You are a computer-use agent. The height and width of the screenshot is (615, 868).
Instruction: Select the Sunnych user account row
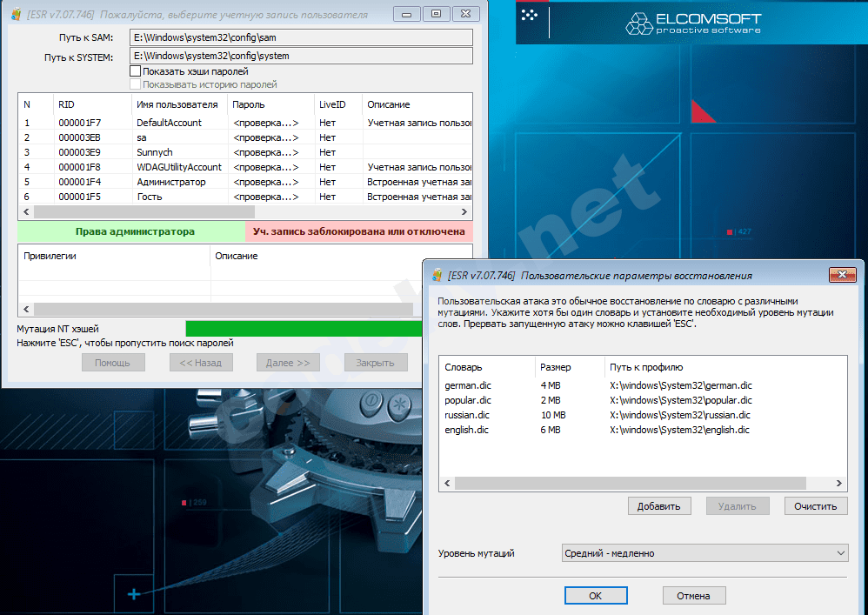click(157, 152)
